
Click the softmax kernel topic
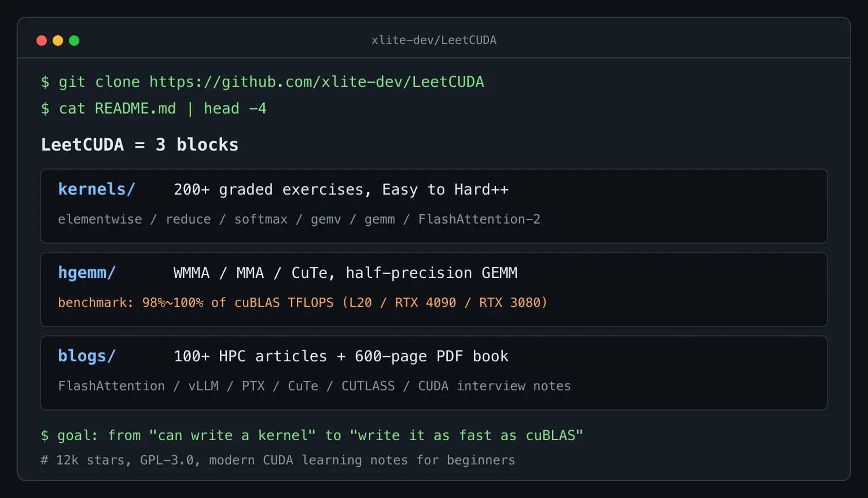click(x=261, y=219)
